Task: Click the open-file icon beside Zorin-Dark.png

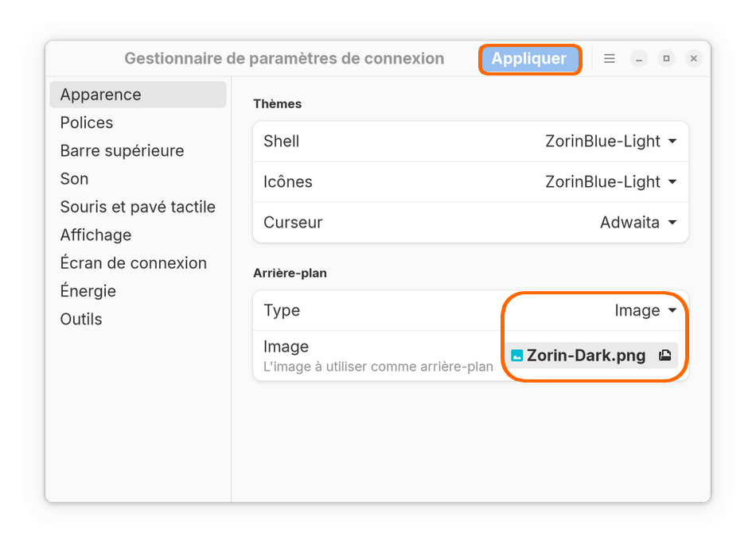Action: (x=665, y=356)
